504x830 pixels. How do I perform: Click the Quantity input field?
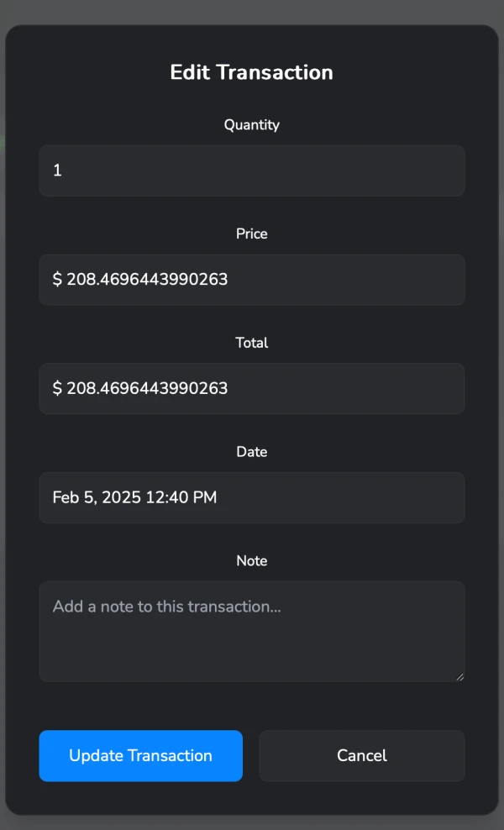pyautogui.click(x=252, y=170)
